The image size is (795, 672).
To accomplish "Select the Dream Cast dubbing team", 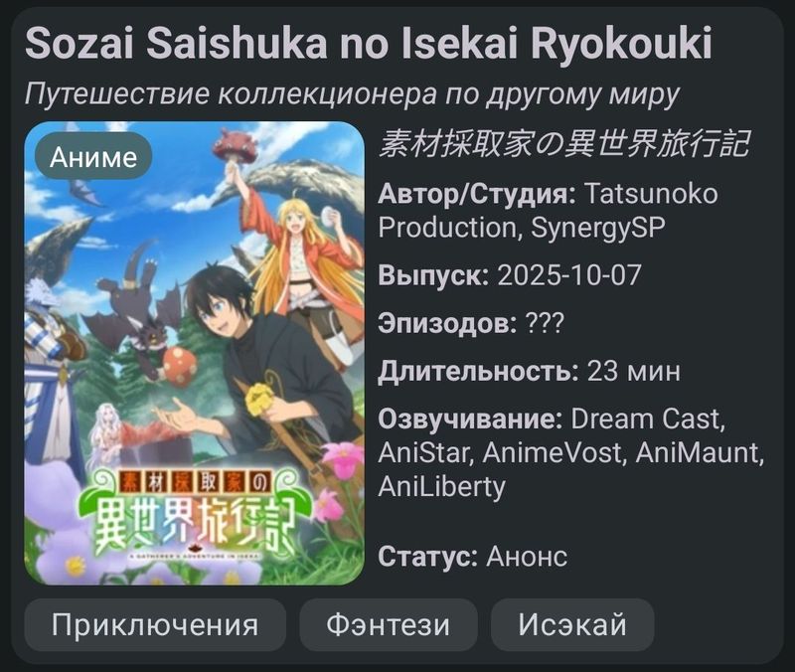I will pos(645,420).
